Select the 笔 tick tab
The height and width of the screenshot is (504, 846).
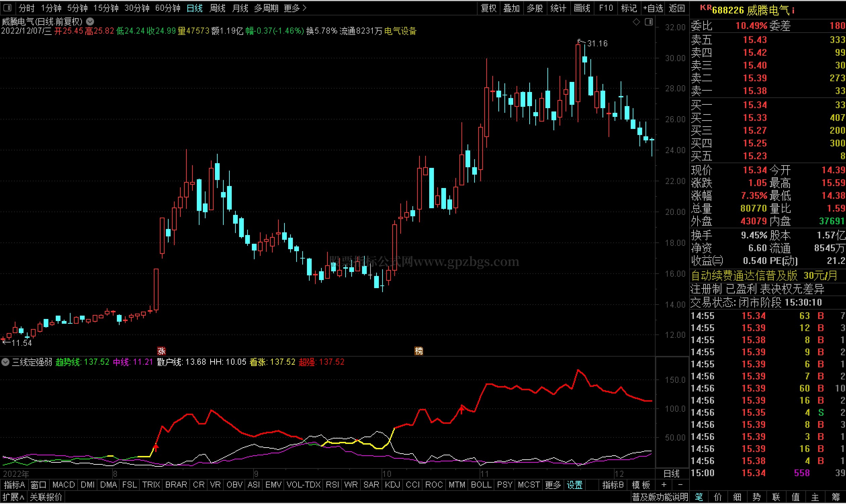[x=699, y=498]
